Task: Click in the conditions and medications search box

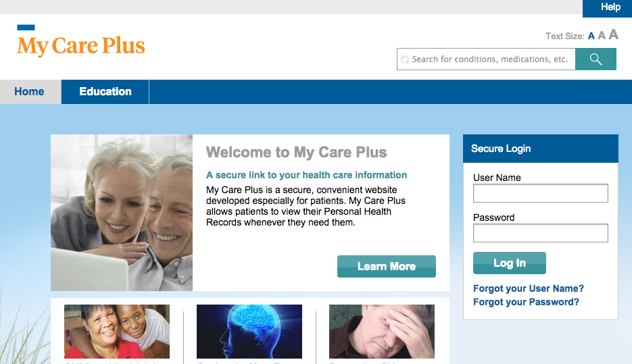Action: coord(490,59)
